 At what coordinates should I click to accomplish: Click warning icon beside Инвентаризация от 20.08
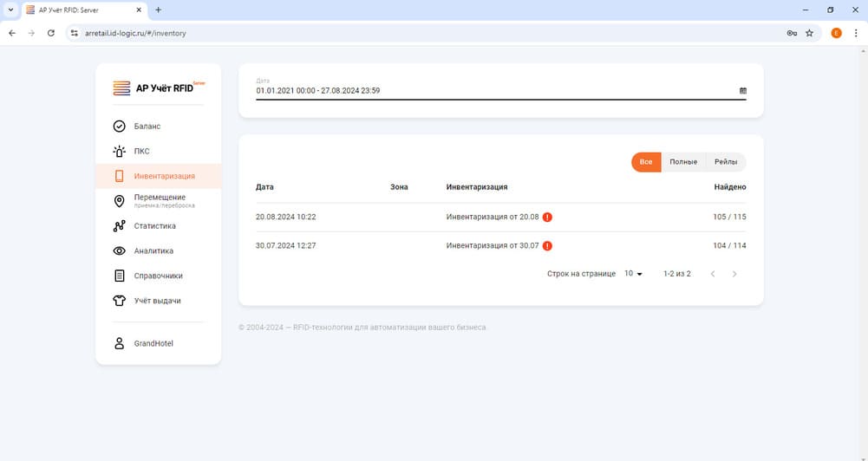[547, 218]
